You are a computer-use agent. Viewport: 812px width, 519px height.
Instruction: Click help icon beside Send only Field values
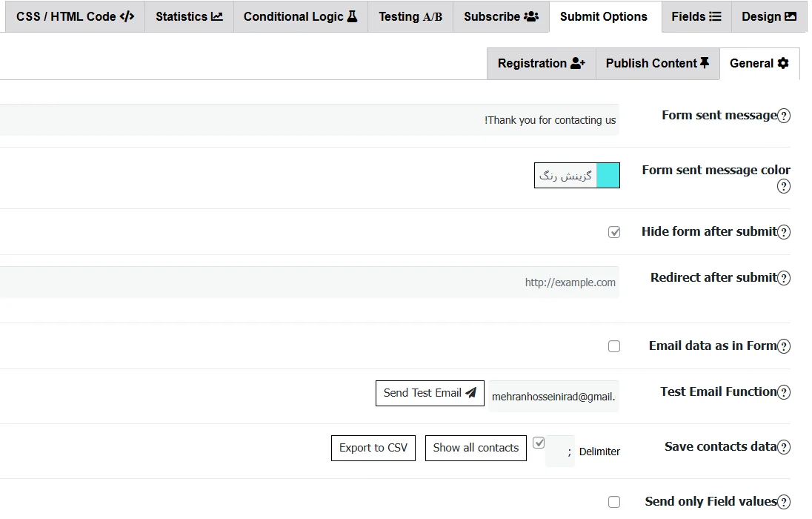point(784,502)
